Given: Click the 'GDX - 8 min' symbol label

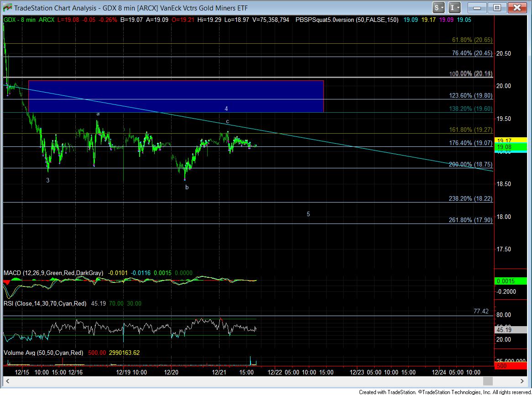Looking at the screenshot, I should pyautogui.click(x=19, y=20).
